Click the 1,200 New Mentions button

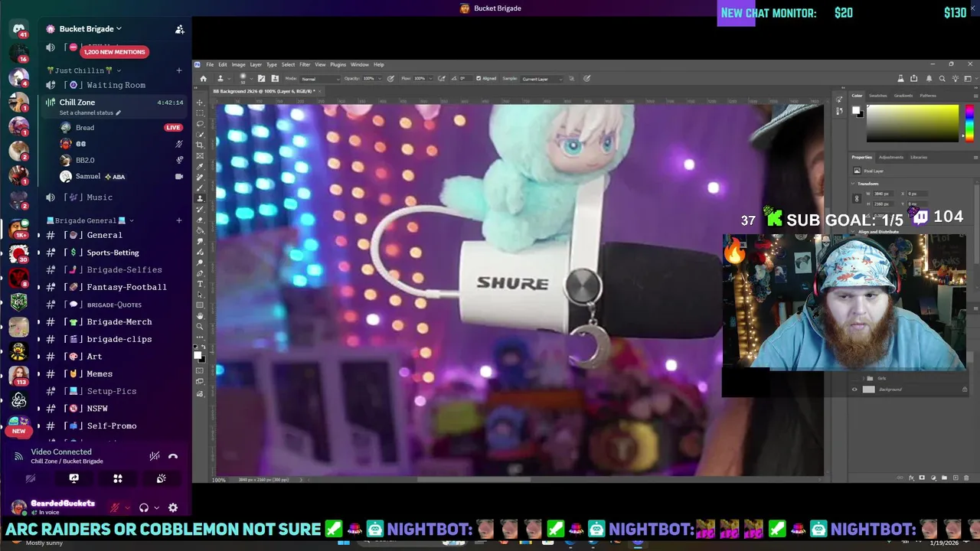tap(114, 52)
